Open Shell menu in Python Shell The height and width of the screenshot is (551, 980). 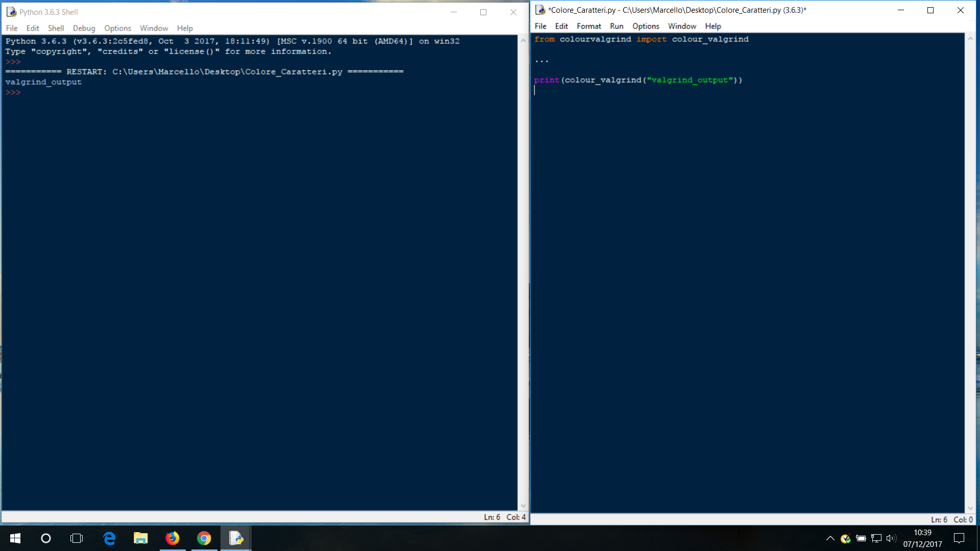[x=56, y=28]
